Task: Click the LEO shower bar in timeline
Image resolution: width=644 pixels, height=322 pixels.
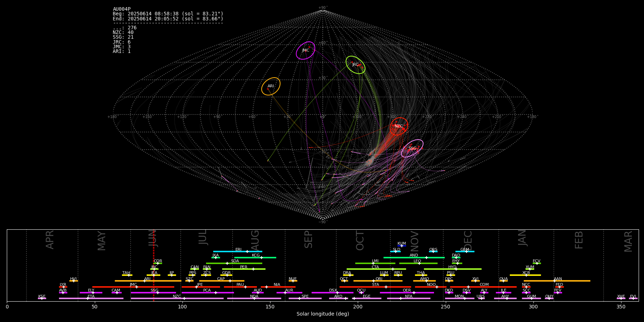Action: pyautogui.click(x=418, y=263)
